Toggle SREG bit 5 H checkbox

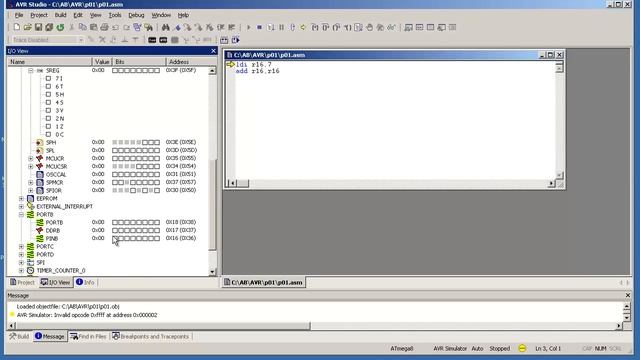click(x=48, y=94)
